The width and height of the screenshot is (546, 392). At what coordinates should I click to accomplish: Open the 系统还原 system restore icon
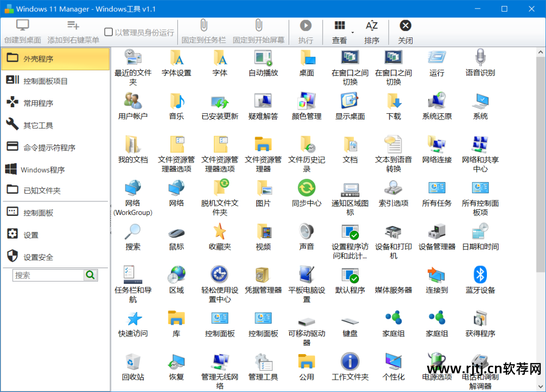(436, 105)
